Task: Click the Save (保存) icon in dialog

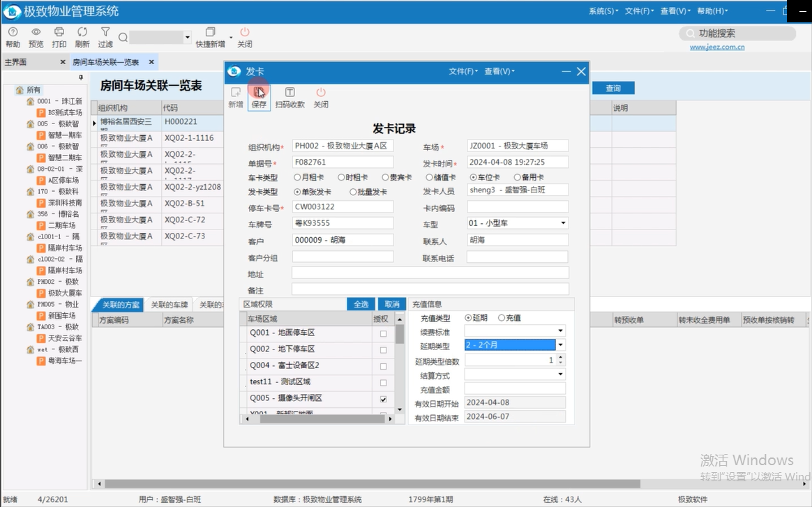Action: point(259,93)
